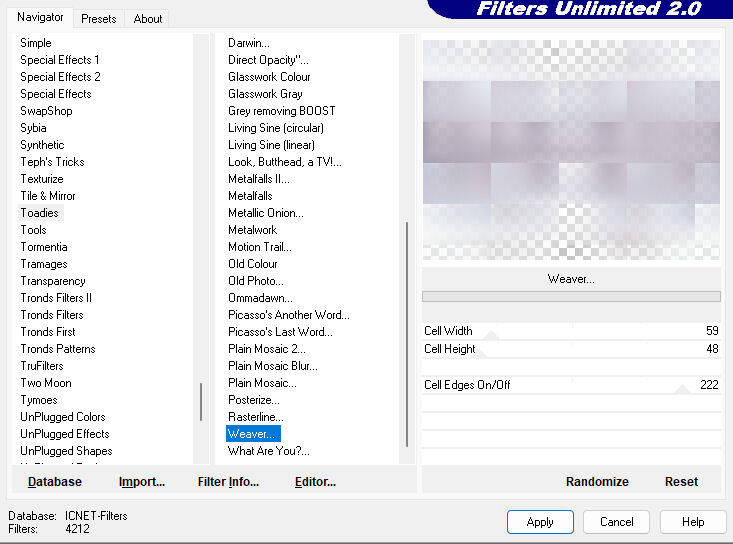The width and height of the screenshot is (733, 544).
Task: Open the Database button
Action: click(x=55, y=481)
